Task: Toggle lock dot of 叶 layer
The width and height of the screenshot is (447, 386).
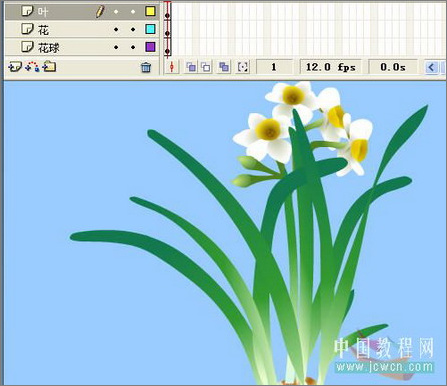Action: 133,12
